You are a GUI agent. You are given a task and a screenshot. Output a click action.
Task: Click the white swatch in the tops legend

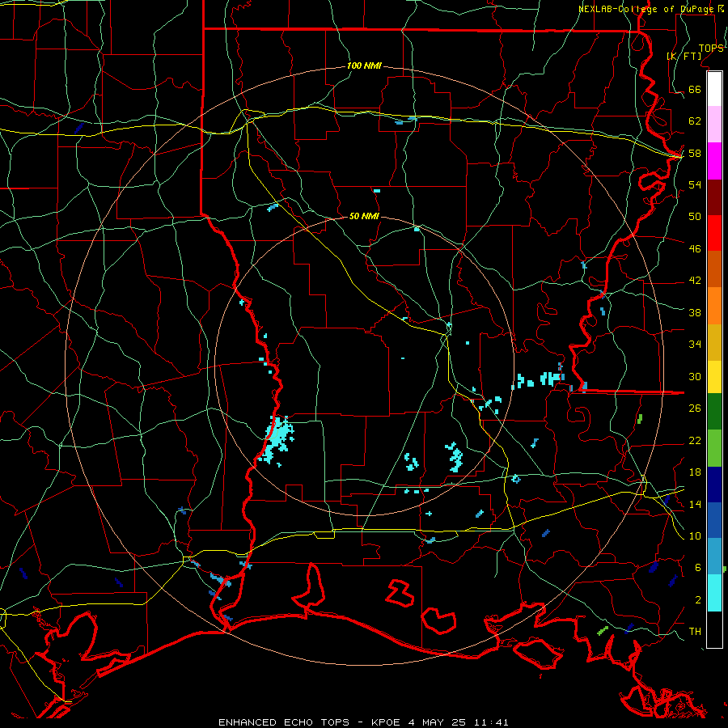(714, 89)
